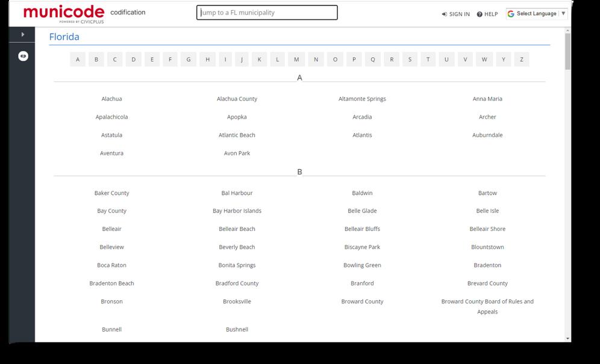600x364 pixels.
Task: Jump to letter Z section
Action: click(522, 60)
